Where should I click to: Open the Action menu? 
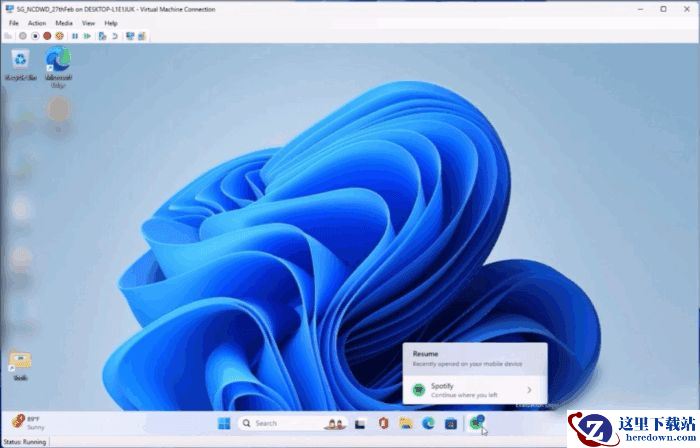pyautogui.click(x=37, y=22)
